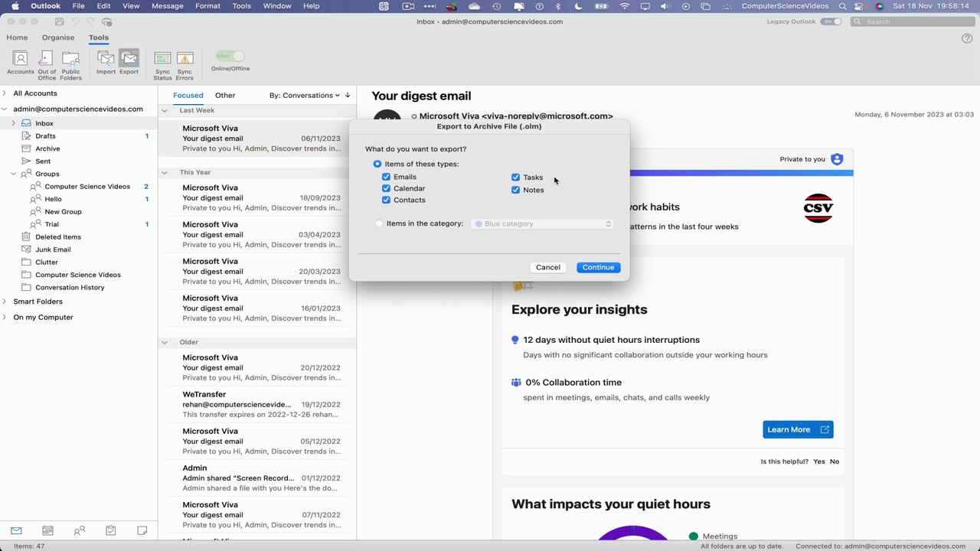
Task: Collapse the Groups folder
Action: pos(14,174)
